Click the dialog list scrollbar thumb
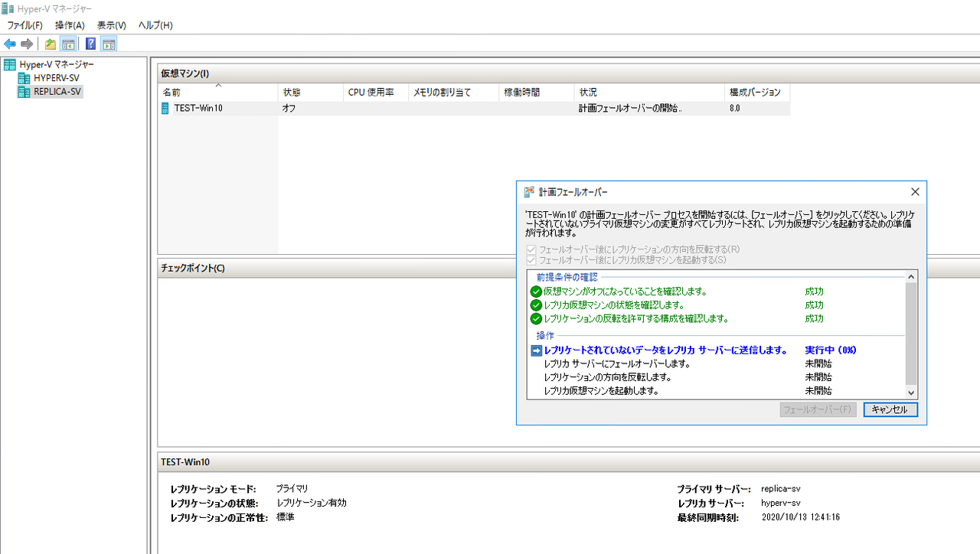Image resolution: width=980 pixels, height=554 pixels. 910,333
